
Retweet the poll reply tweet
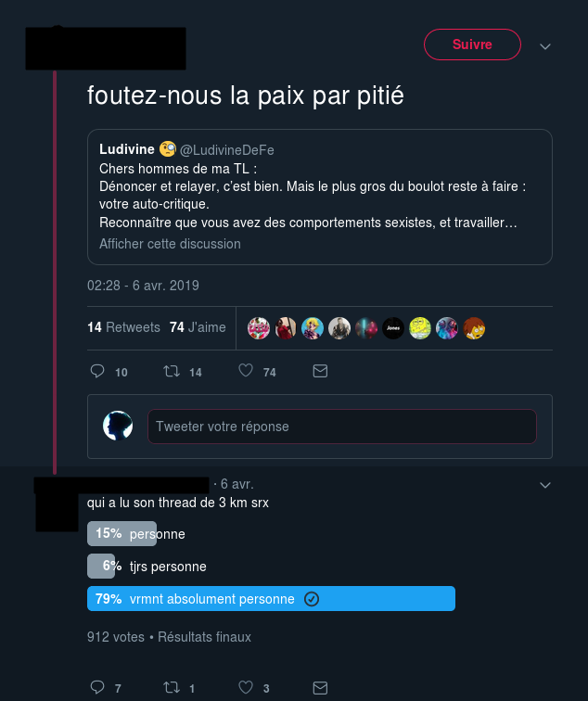point(172,687)
